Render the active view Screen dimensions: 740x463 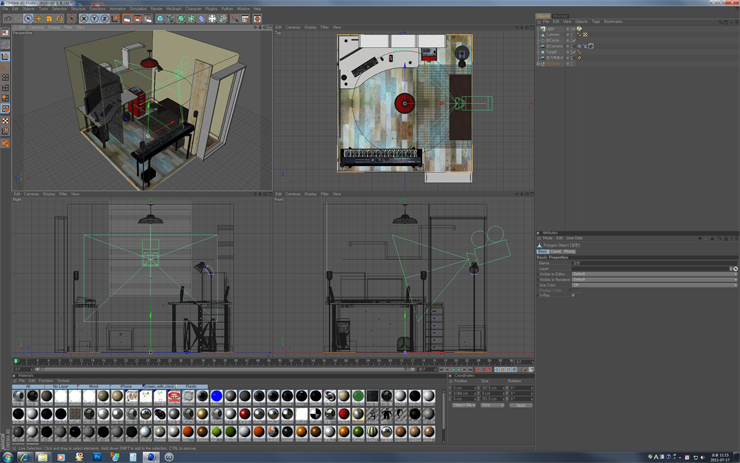click(x=127, y=19)
